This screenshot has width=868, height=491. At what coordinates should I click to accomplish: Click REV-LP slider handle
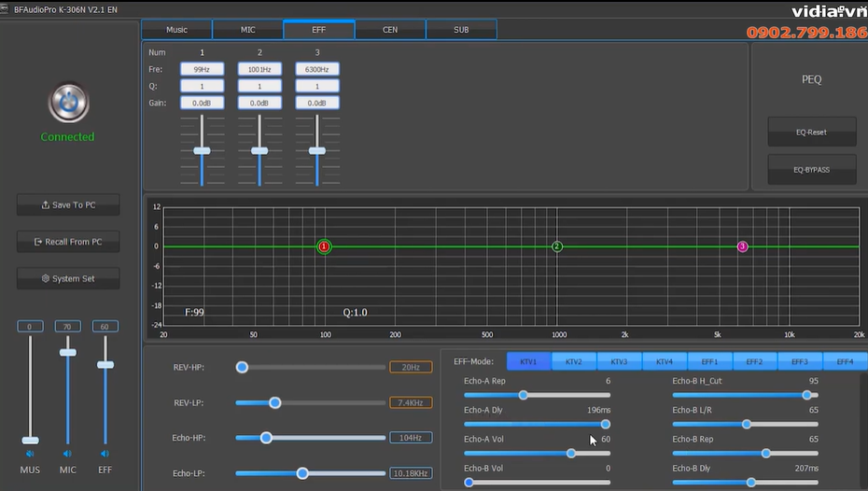[x=275, y=402]
